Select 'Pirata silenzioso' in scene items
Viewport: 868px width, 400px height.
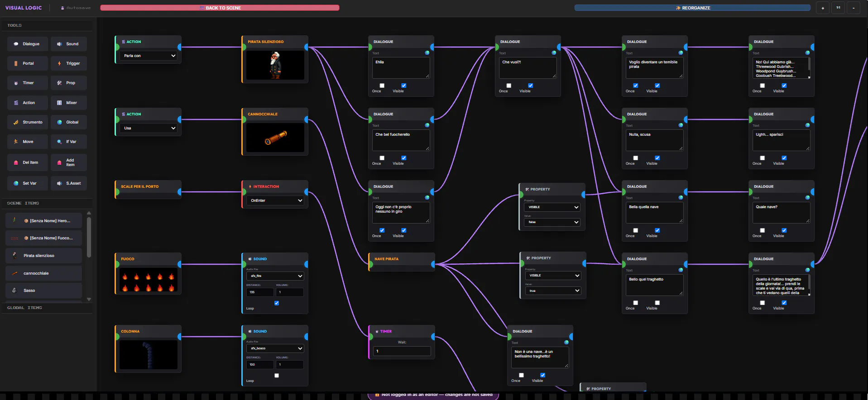[44, 256]
